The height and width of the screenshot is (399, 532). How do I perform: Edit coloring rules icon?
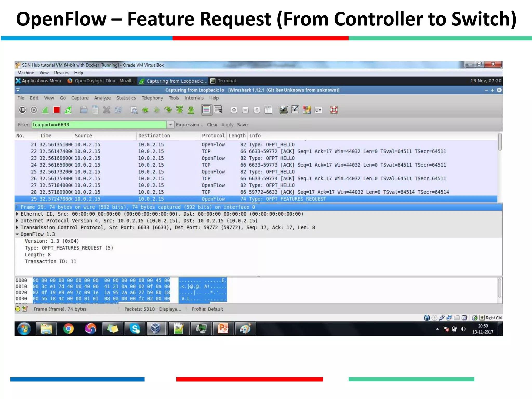[307, 110]
